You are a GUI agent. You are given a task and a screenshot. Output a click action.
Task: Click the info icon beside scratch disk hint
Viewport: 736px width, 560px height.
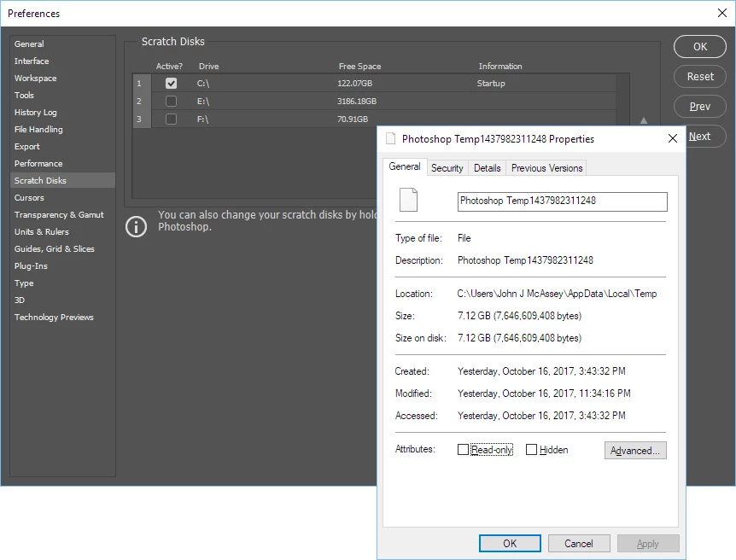(x=136, y=227)
